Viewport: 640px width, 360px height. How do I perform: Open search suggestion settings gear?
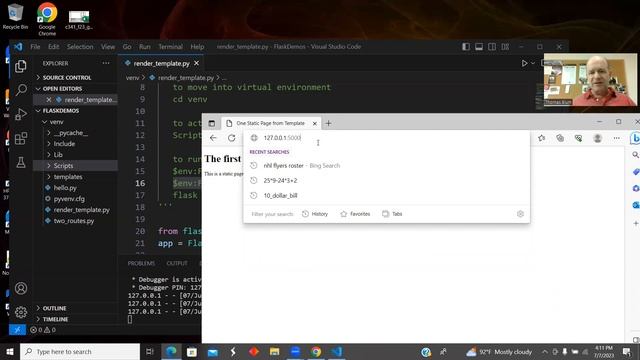coord(520,214)
